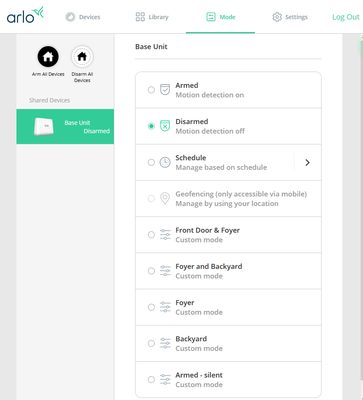The width and height of the screenshot is (363, 400).
Task: Click sliders icon for Armed - silent
Action: [x=165, y=379]
